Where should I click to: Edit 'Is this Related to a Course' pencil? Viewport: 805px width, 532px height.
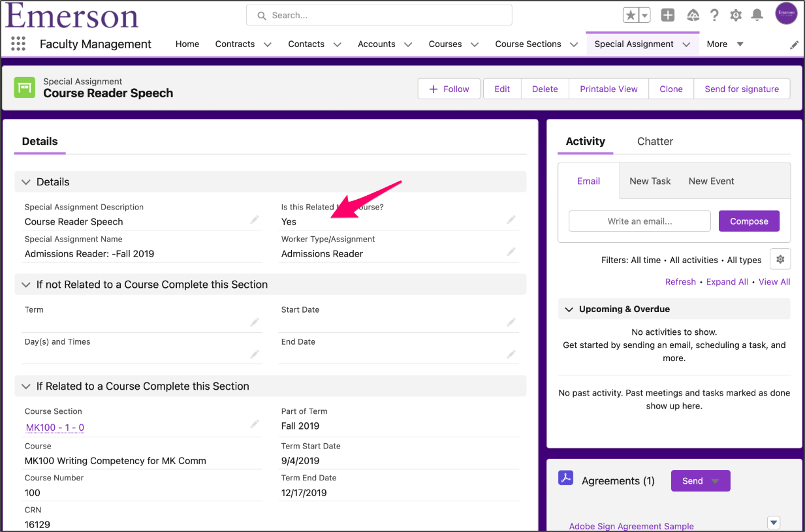tap(511, 220)
